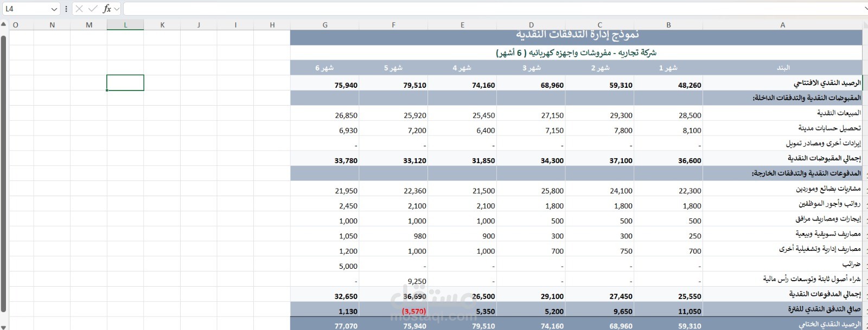Click row label 'إجمالي المدفوعات النقدية'

click(x=825, y=294)
